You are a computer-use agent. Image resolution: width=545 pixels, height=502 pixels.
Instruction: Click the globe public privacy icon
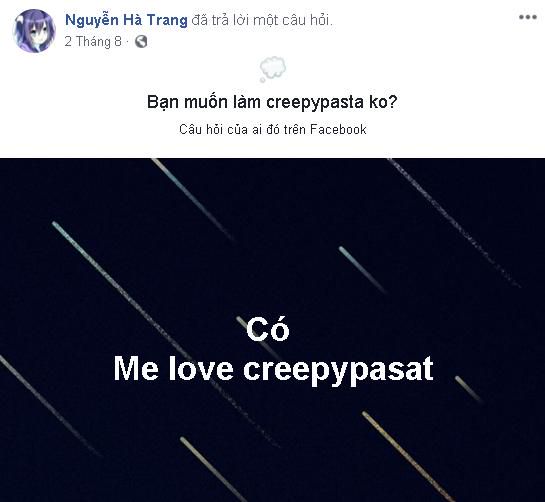point(141,42)
